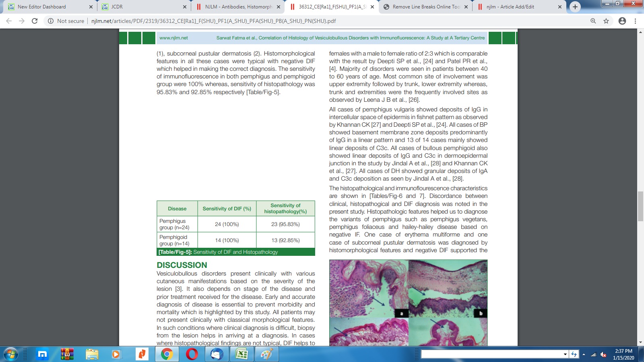
Task: Click the URL address bar
Action: click(x=322, y=21)
